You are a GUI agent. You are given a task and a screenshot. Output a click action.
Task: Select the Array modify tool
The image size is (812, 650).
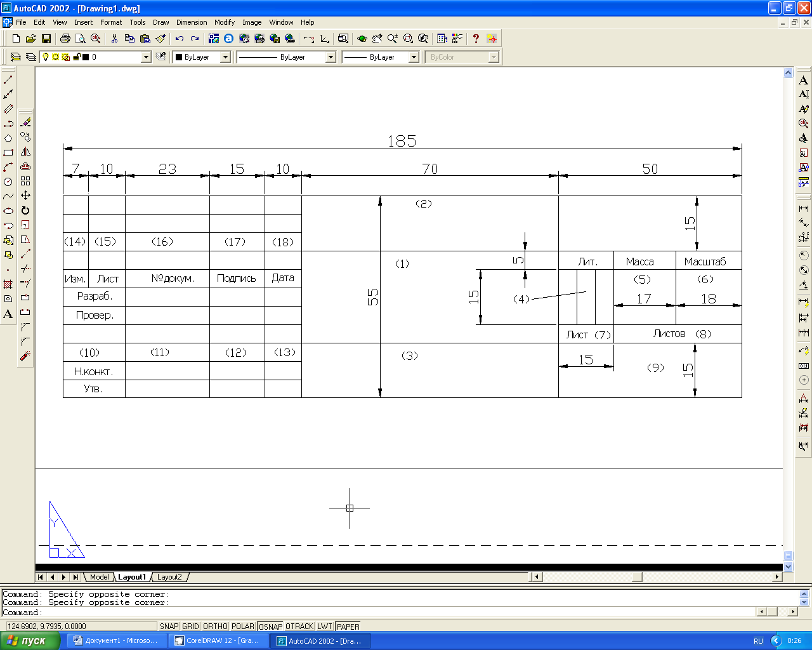25,181
